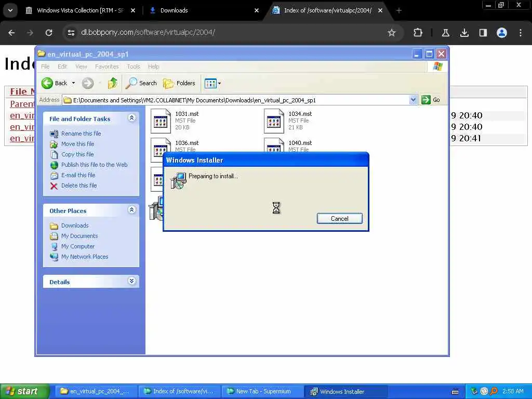
Task: Select the 1031.mst file icon
Action: [x=161, y=121]
